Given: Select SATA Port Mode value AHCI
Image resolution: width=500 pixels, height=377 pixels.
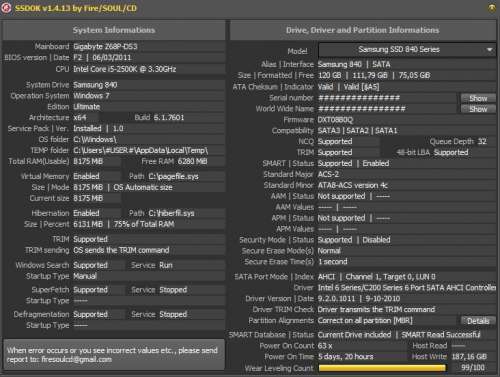Looking at the screenshot, I should (326, 277).
